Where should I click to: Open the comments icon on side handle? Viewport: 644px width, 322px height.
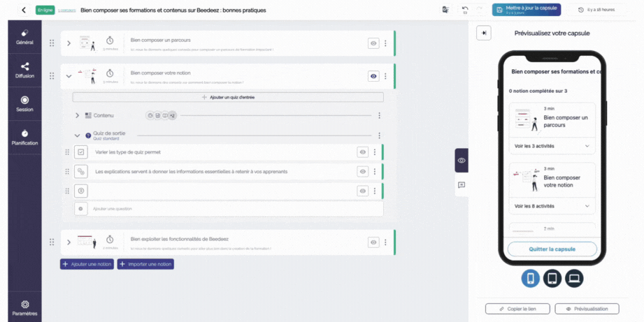coord(461,185)
